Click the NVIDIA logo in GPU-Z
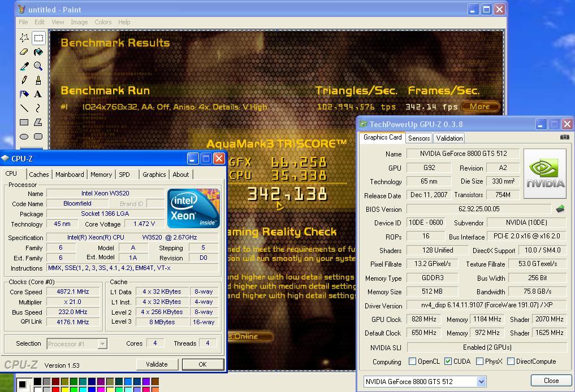The height and width of the screenshot is (392, 575). [545, 173]
